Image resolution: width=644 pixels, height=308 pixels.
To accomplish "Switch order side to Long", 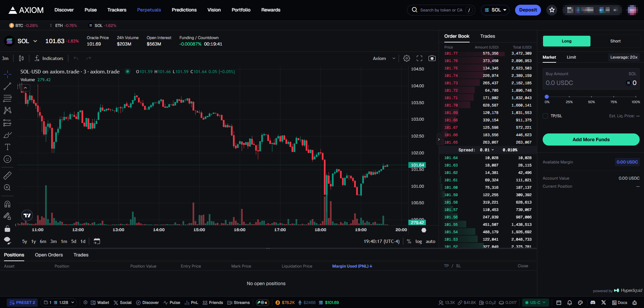I will [x=567, y=41].
